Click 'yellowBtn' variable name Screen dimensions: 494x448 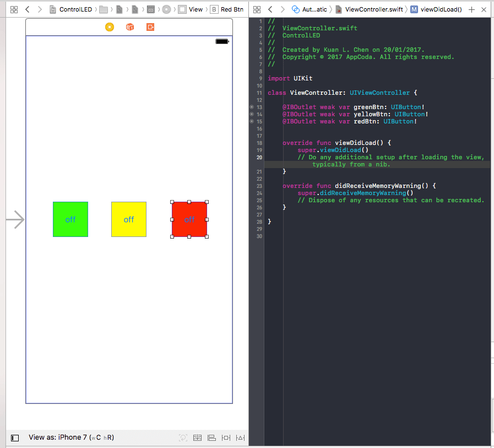pyautogui.click(x=372, y=114)
